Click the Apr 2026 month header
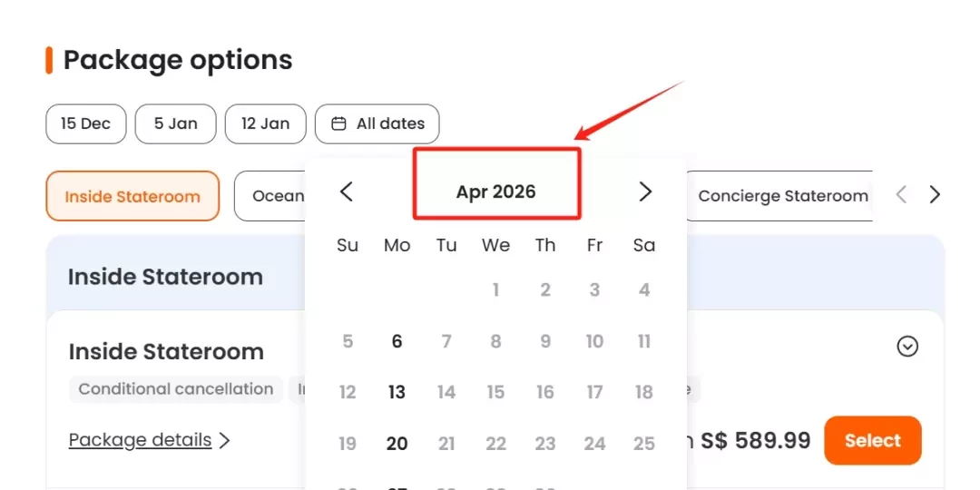The width and height of the screenshot is (980, 490). (x=496, y=191)
